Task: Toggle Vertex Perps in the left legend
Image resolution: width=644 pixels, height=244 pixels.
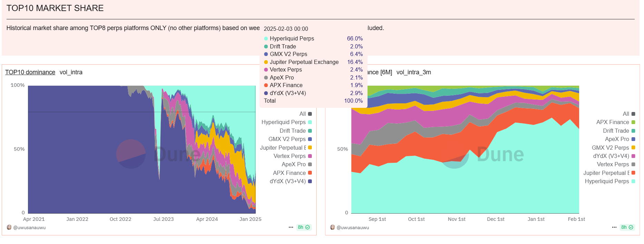Action: click(x=289, y=156)
